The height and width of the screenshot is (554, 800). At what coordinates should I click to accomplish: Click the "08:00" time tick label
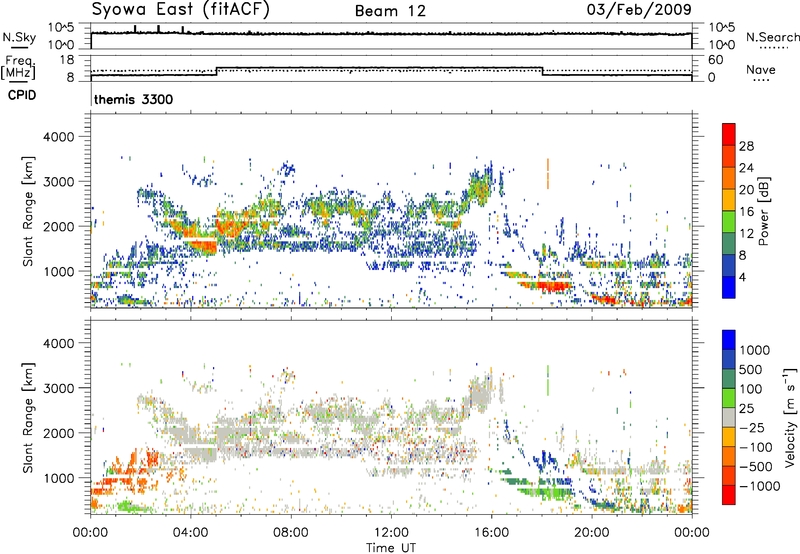291,533
